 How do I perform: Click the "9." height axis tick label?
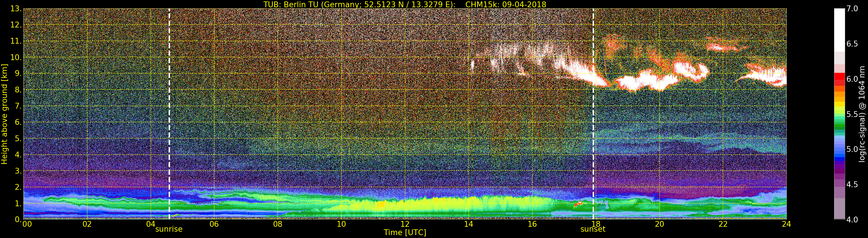(18, 73)
